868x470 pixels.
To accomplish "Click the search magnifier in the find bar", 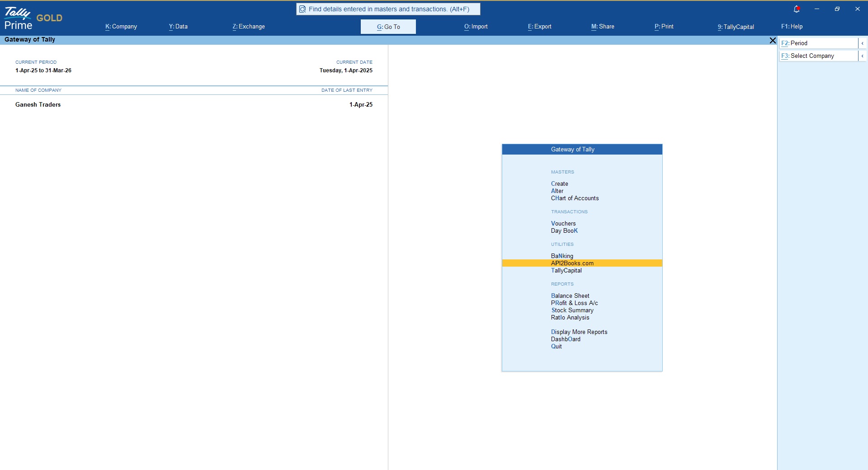I will tap(302, 9).
